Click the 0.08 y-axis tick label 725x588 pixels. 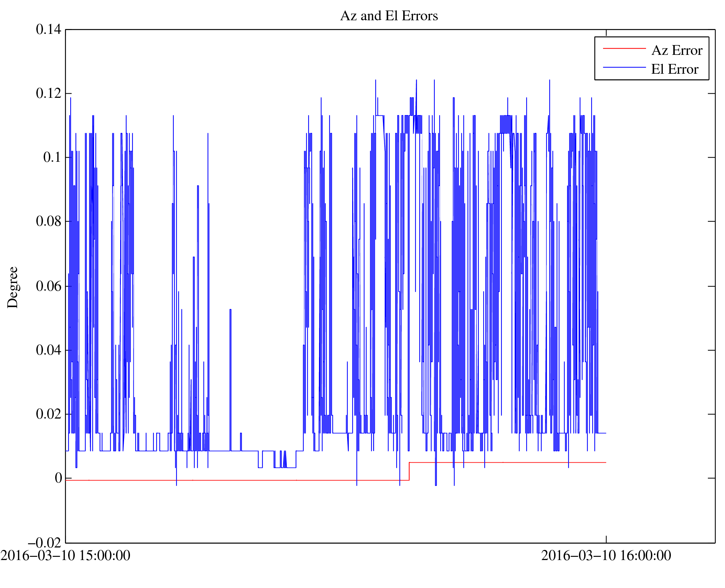(49, 221)
